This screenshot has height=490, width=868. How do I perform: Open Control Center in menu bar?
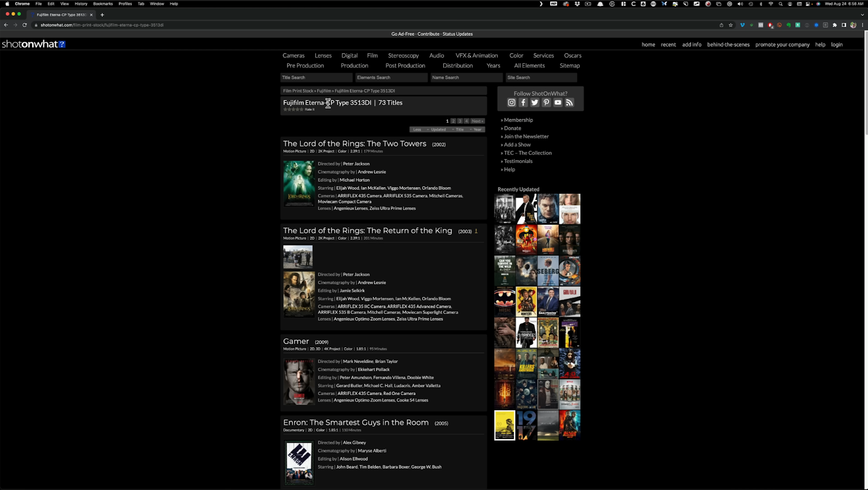coord(808,4)
